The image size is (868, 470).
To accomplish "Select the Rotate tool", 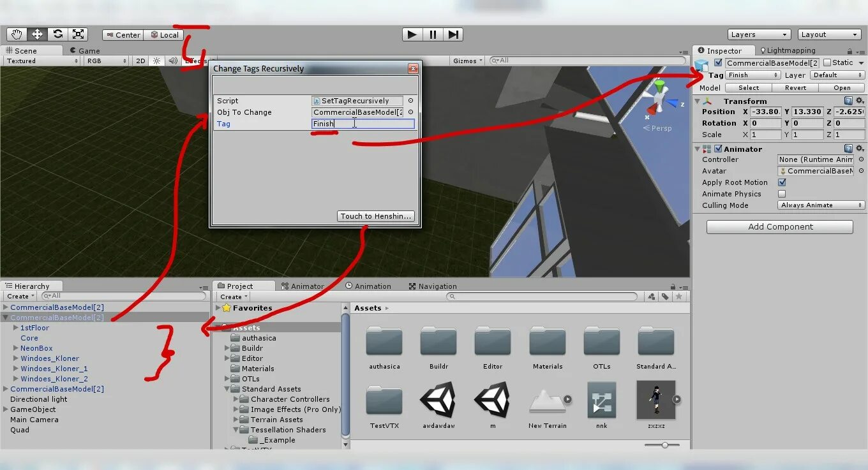I will click(57, 34).
